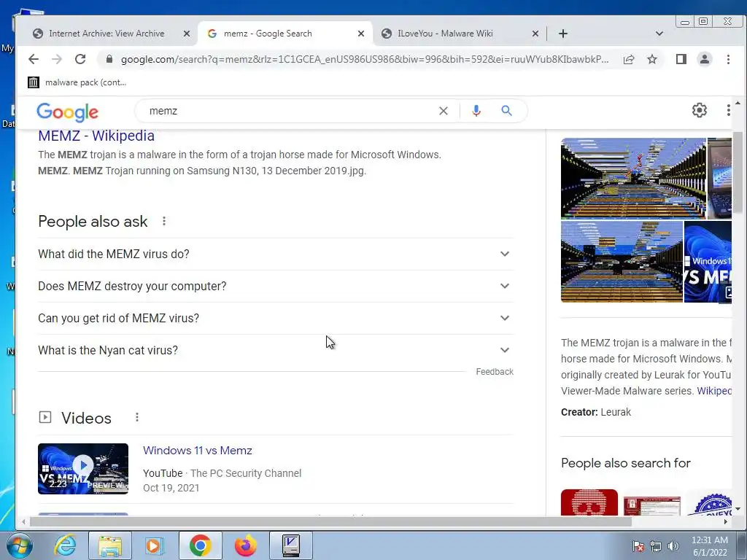Viewport: 747px width, 560px height.
Task: Open the Windows 11 vs Memz video link
Action: coord(198,451)
